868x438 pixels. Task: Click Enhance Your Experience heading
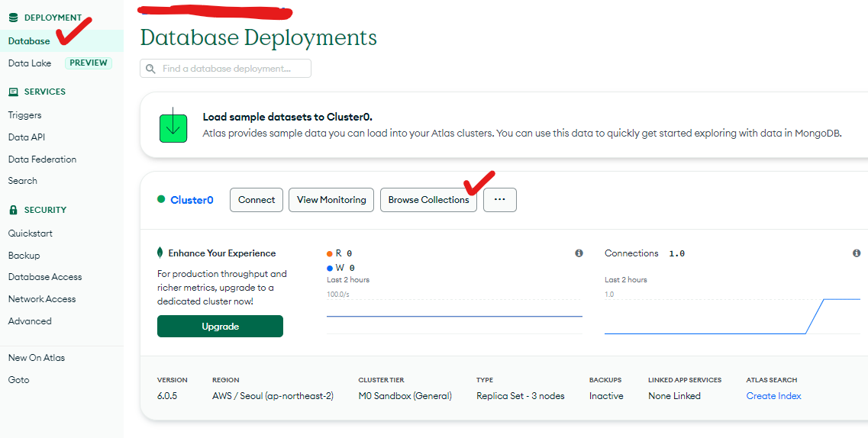pyautogui.click(x=222, y=253)
